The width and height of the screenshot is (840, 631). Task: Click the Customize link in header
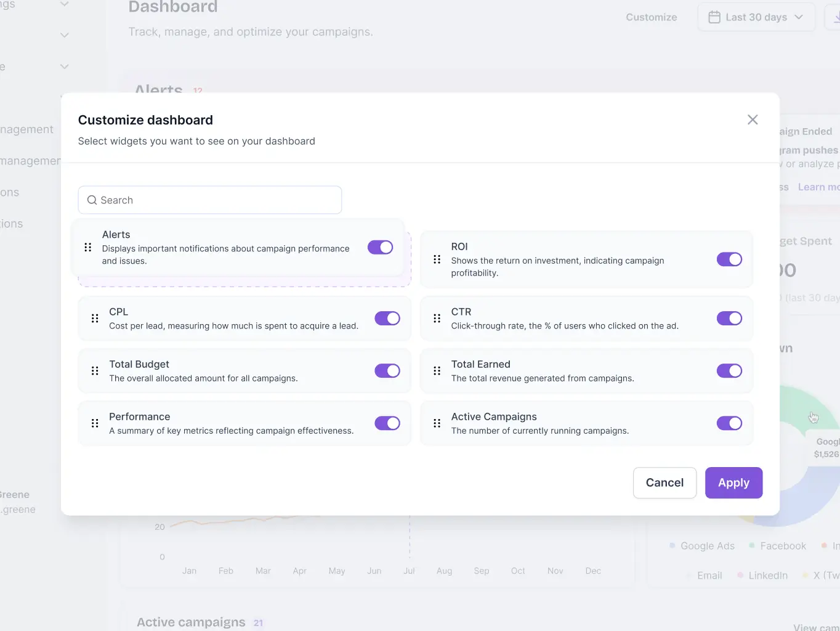click(652, 17)
